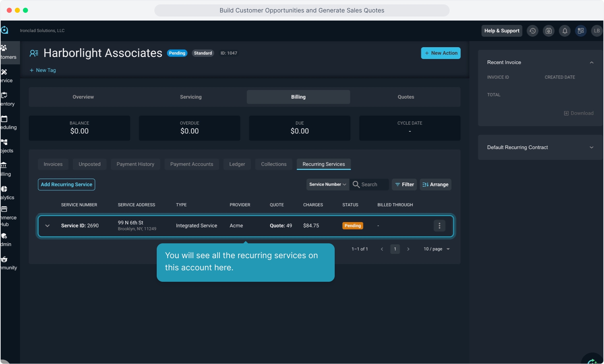Click the Add Recurring Service button

tap(66, 185)
